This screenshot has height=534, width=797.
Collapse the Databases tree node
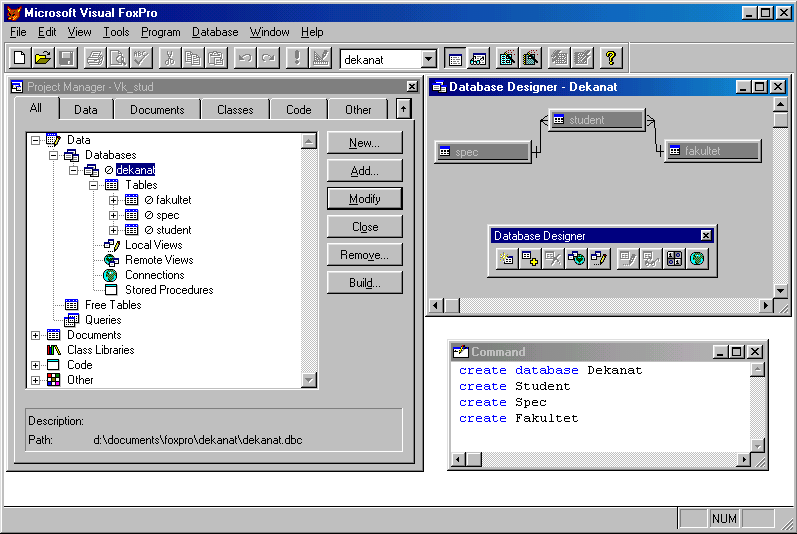pyautogui.click(x=53, y=155)
